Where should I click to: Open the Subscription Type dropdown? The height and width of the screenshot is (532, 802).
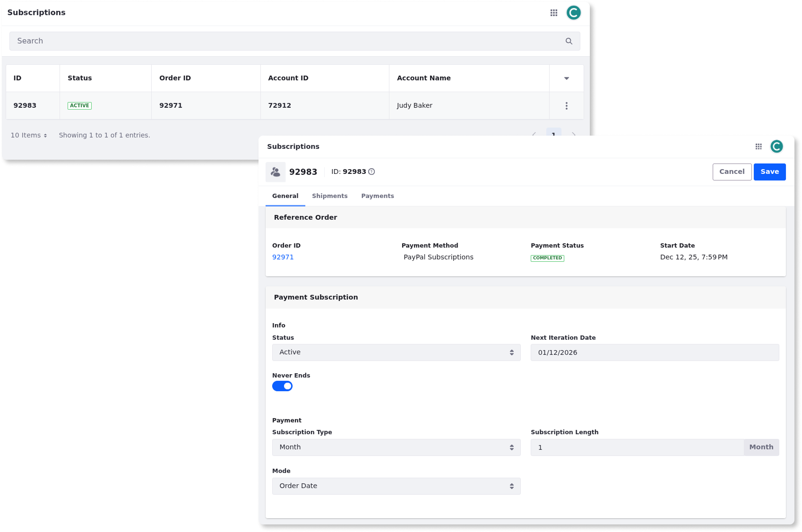396,447
